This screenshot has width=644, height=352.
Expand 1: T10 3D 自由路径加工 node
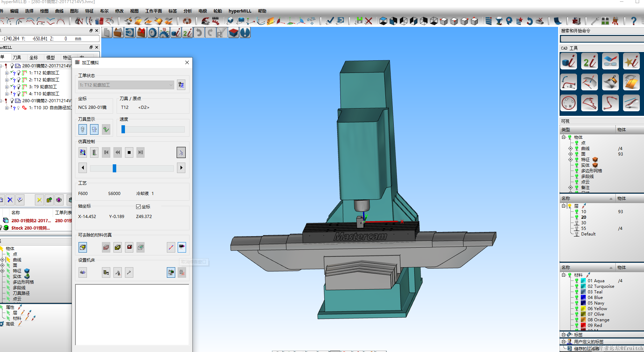point(7,108)
